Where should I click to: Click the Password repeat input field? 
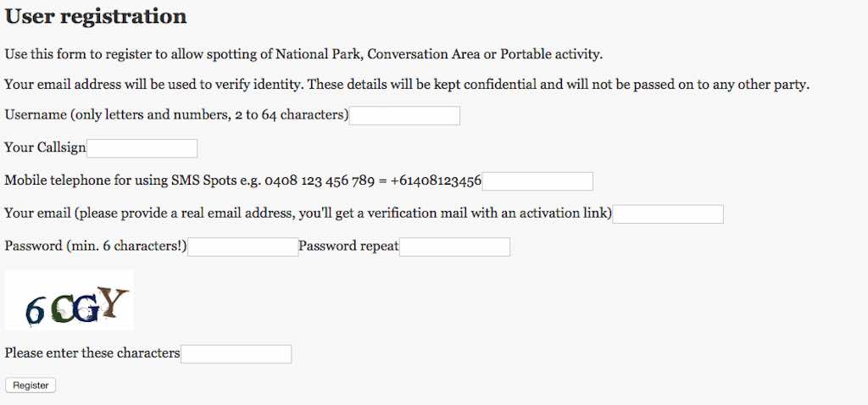(x=454, y=247)
